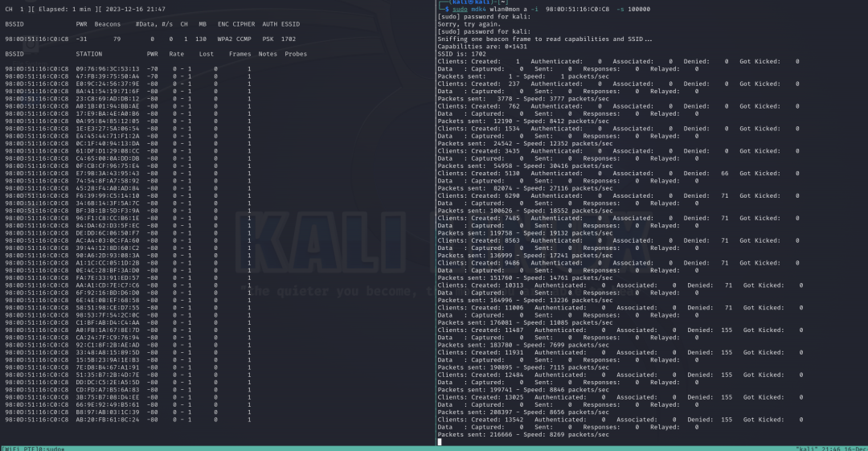The height and width of the screenshot is (451, 868).
Task: Click the 'Notes' column header
Action: click(268, 55)
